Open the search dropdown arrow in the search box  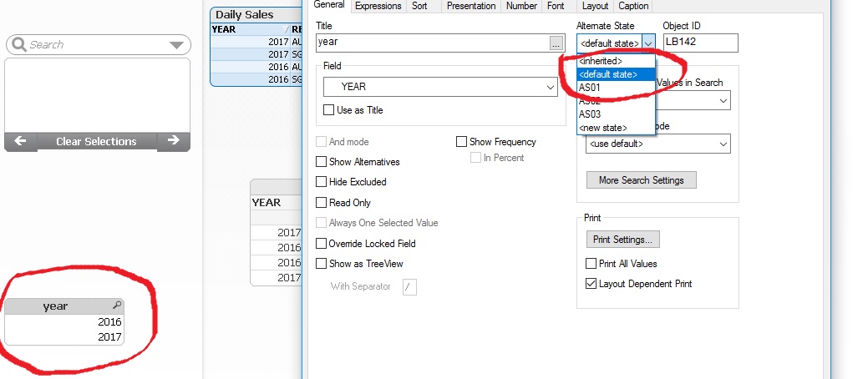click(176, 45)
